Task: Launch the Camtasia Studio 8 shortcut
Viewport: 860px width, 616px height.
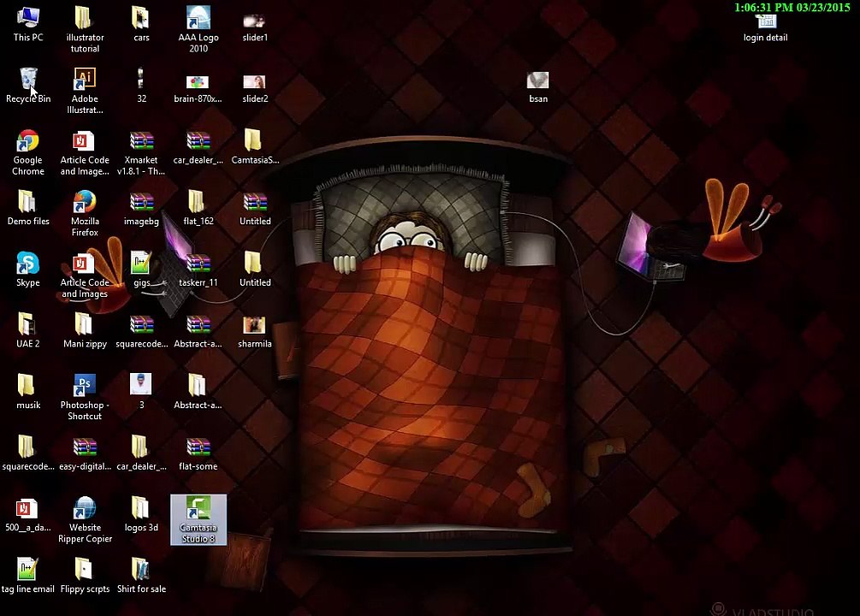Action: click(198, 519)
